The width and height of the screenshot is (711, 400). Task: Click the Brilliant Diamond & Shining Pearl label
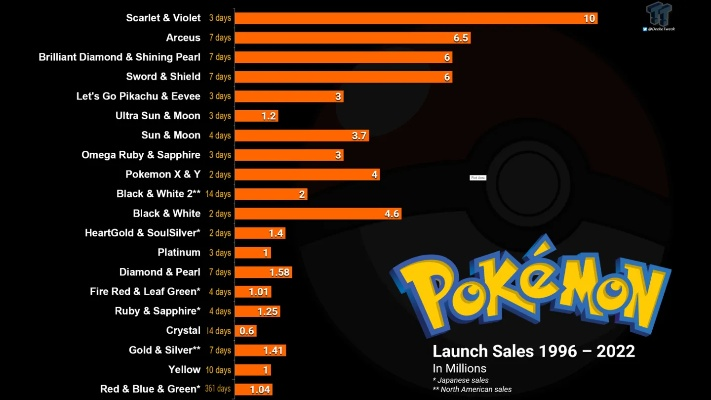pyautogui.click(x=120, y=57)
